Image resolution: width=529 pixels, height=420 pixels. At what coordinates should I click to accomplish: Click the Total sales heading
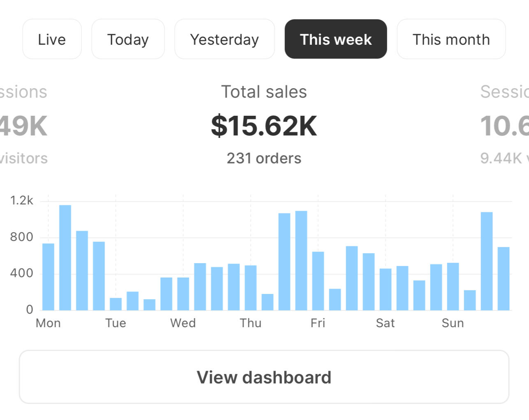[264, 92]
